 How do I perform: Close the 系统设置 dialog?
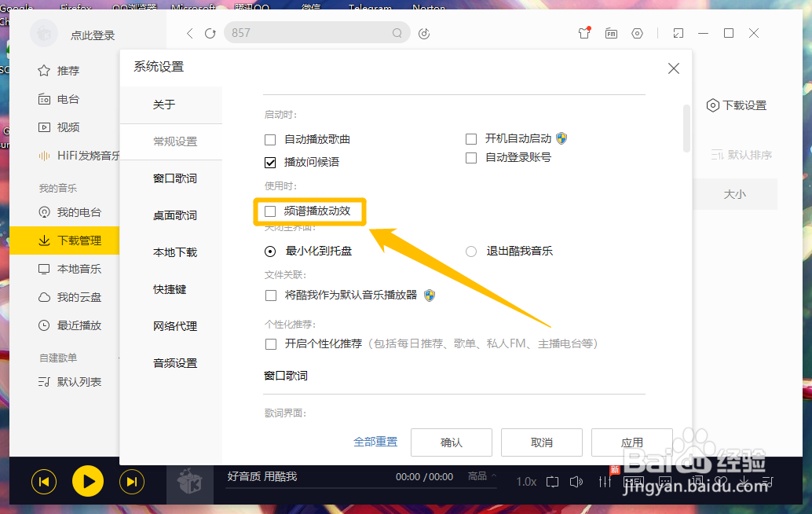673,68
